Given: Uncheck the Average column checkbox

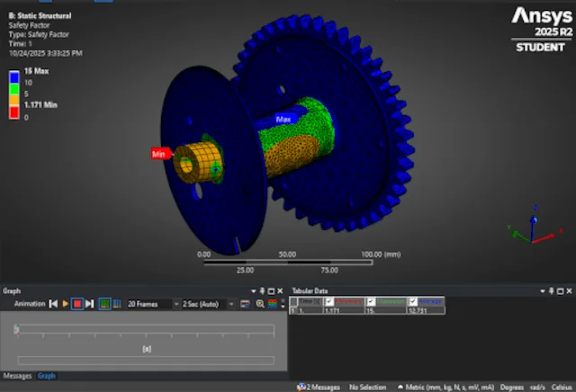Looking at the screenshot, I should tap(413, 302).
